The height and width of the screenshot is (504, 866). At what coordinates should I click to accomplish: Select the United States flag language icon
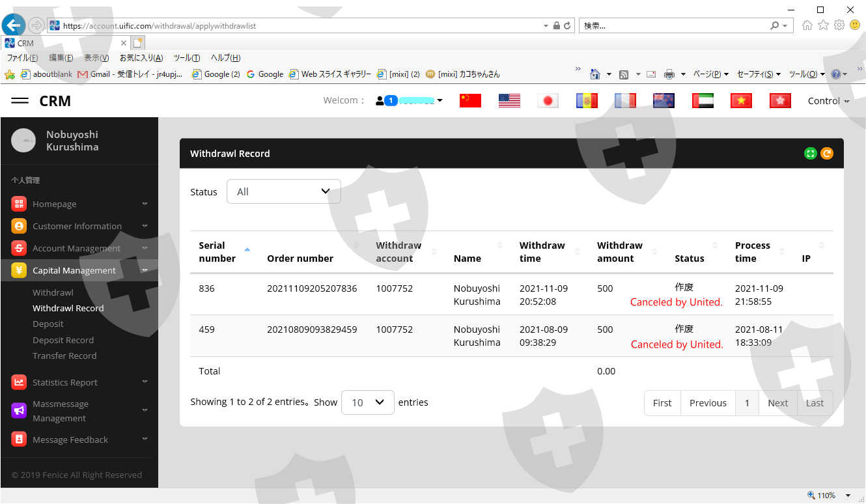click(509, 101)
